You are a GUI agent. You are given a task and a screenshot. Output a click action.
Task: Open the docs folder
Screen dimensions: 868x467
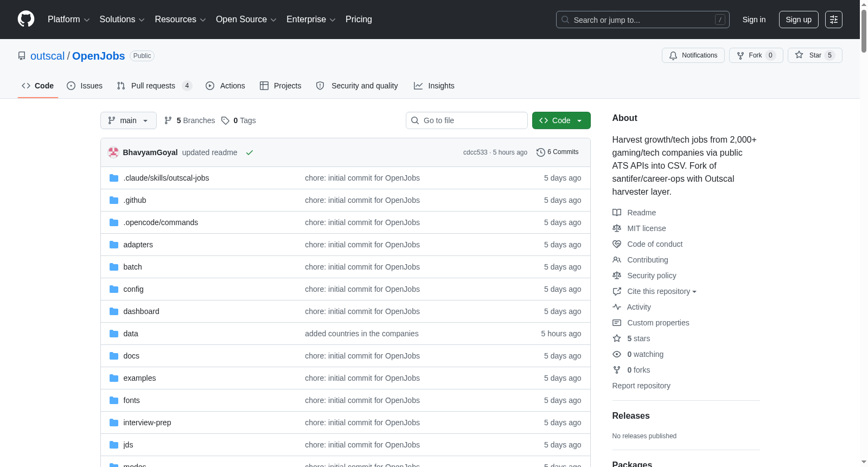(131, 356)
